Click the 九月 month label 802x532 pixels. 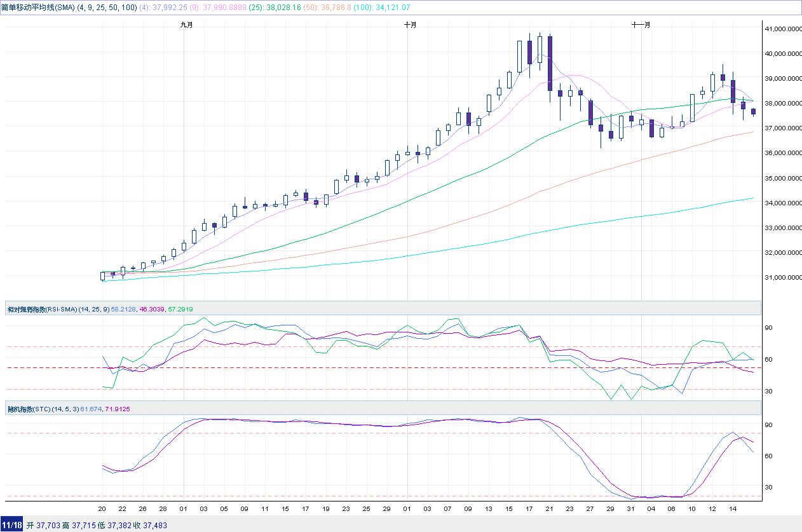(x=186, y=25)
